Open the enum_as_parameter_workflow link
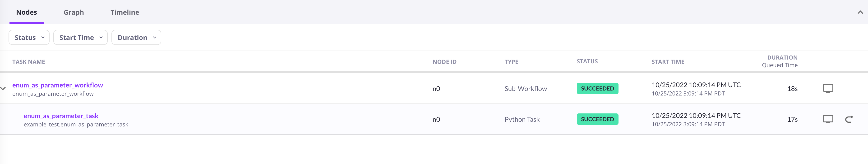This screenshot has height=164, width=868. tap(58, 85)
